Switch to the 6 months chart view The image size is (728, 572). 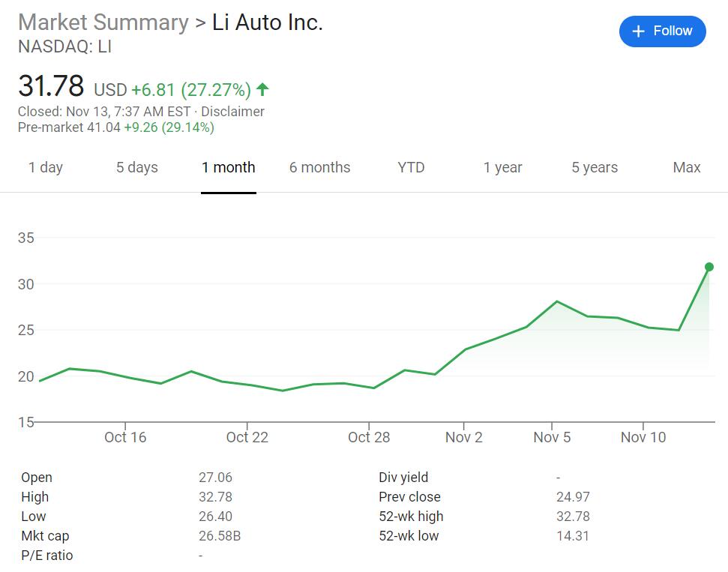pyautogui.click(x=320, y=167)
